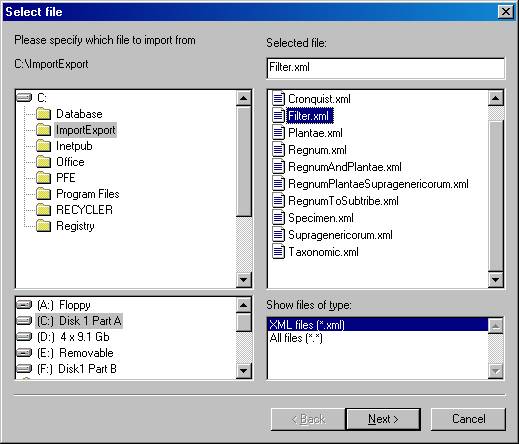Open the Database folder icon
The width and height of the screenshot is (519, 444).
[x=44, y=114]
